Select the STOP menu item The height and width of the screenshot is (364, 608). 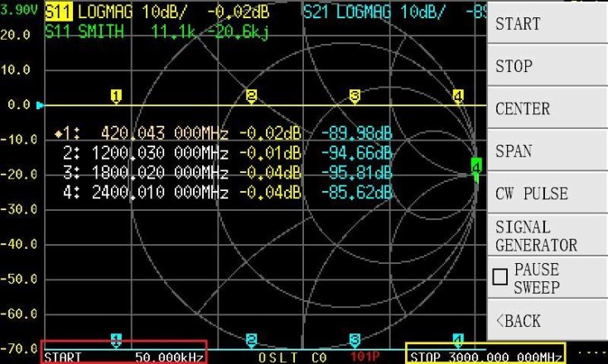pos(548,65)
